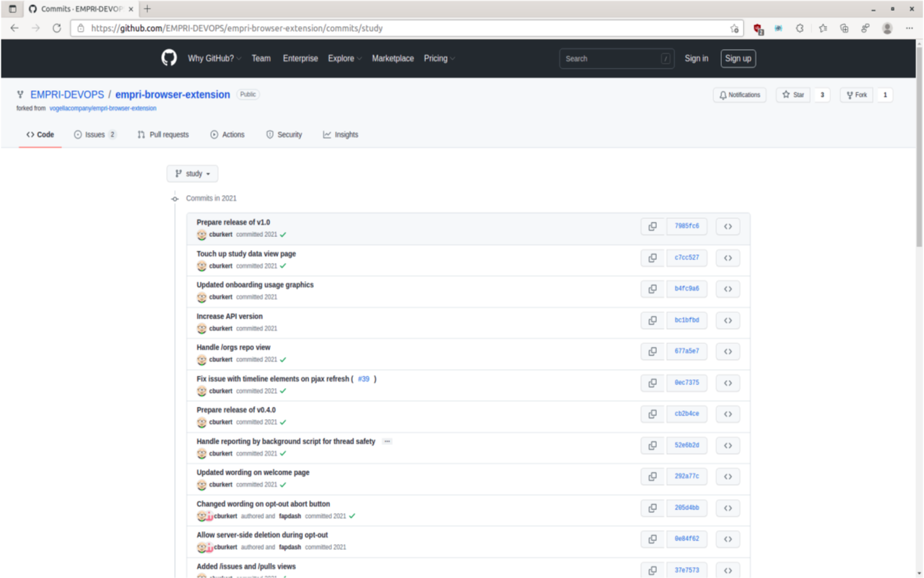Copy full SHA for commit bc1bfbd
This screenshot has width=924, height=578.
click(653, 320)
